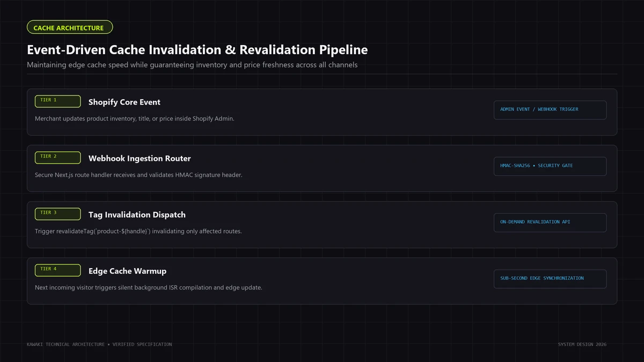Click the subtitle about edge cache speed
Viewport: 644px width, 362px height.
click(192, 65)
